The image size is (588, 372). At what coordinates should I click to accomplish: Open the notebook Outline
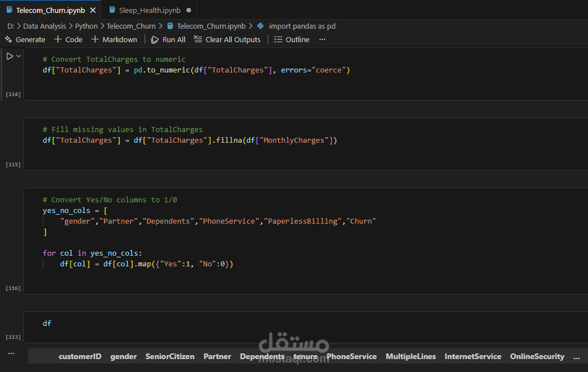click(292, 39)
